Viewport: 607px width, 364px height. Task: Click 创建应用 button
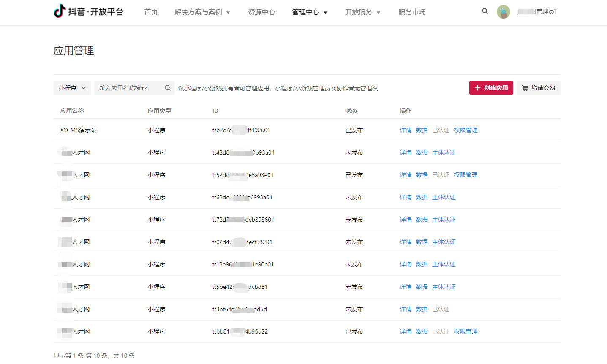click(x=491, y=88)
